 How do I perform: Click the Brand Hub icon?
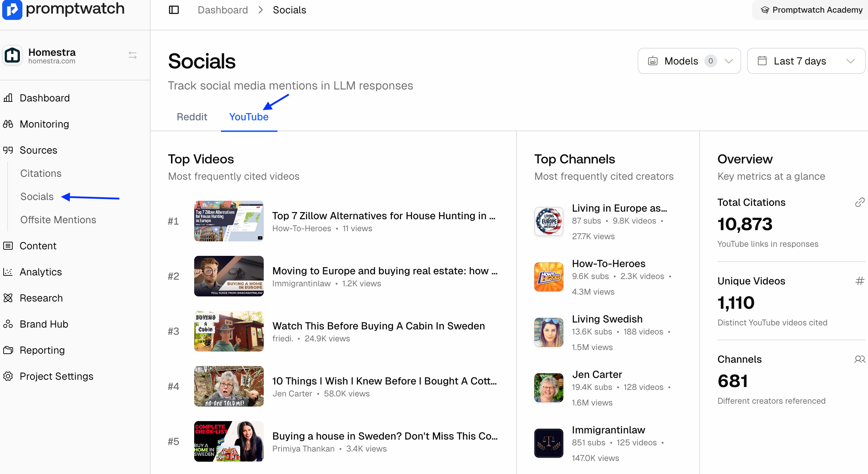[8, 324]
